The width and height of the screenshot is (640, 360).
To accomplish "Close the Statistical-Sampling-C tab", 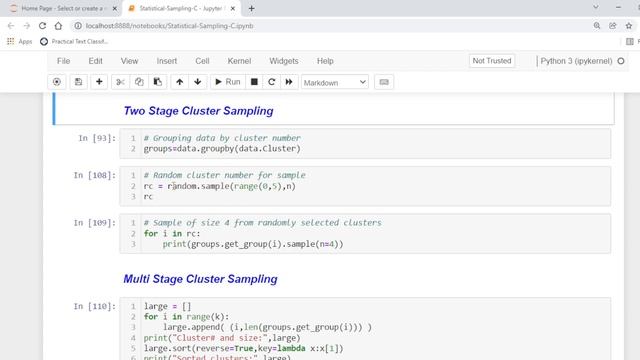I will [x=233, y=8].
